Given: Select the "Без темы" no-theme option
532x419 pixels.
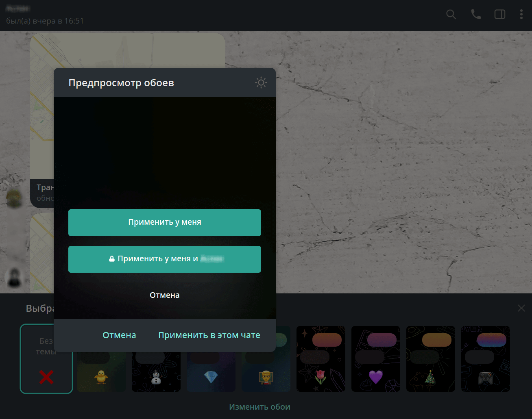Looking at the screenshot, I should coord(46,359).
